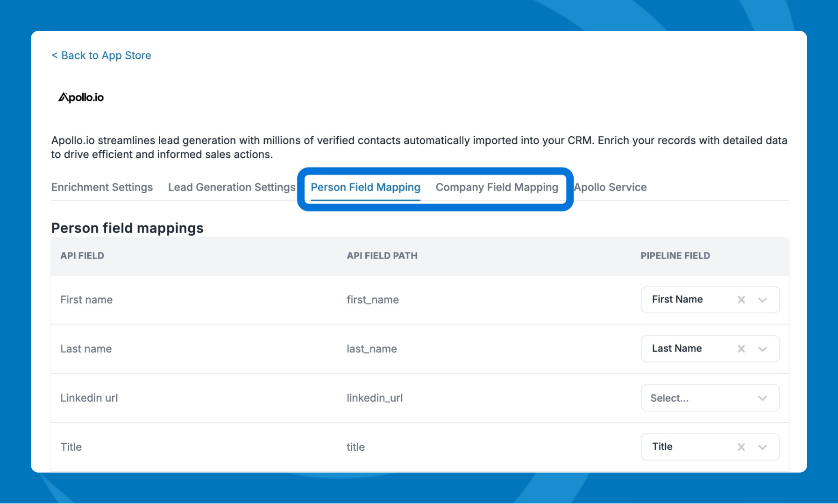Expand the Last Name dropdown chevron
Viewport: 838px width, 504px height.
(x=762, y=349)
